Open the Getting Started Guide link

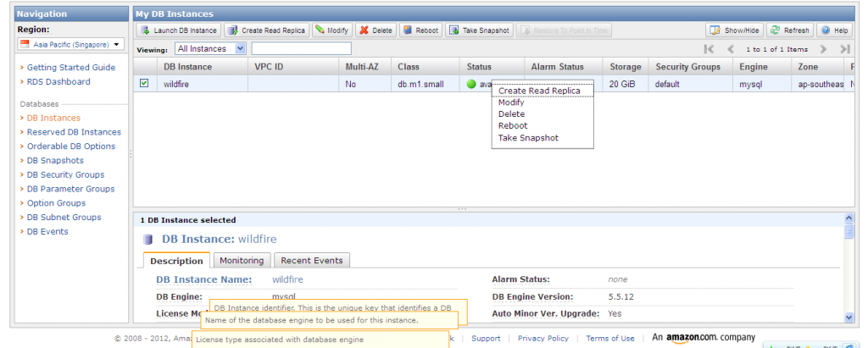pyautogui.click(x=71, y=68)
